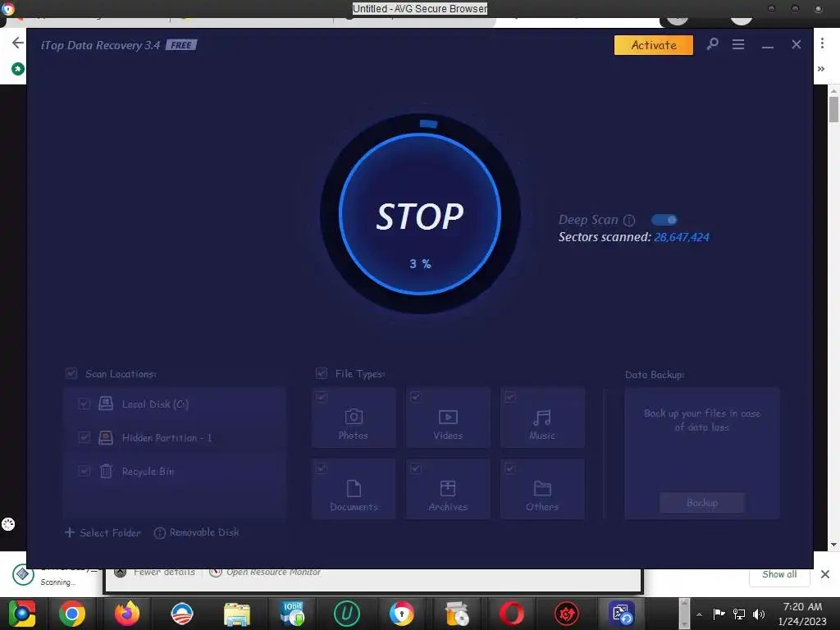Minimize the iTop Data Recovery window
The height and width of the screenshot is (630, 840).
pos(768,45)
